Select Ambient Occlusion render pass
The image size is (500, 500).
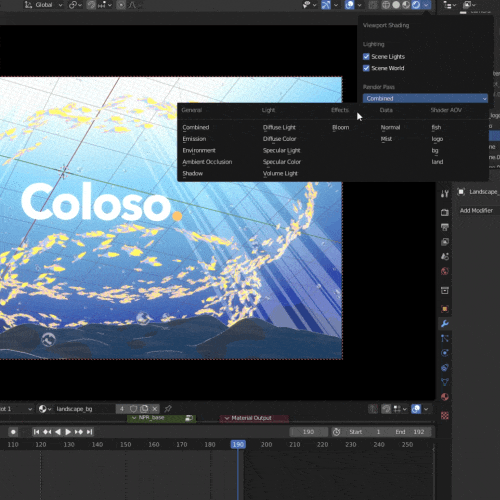(207, 162)
